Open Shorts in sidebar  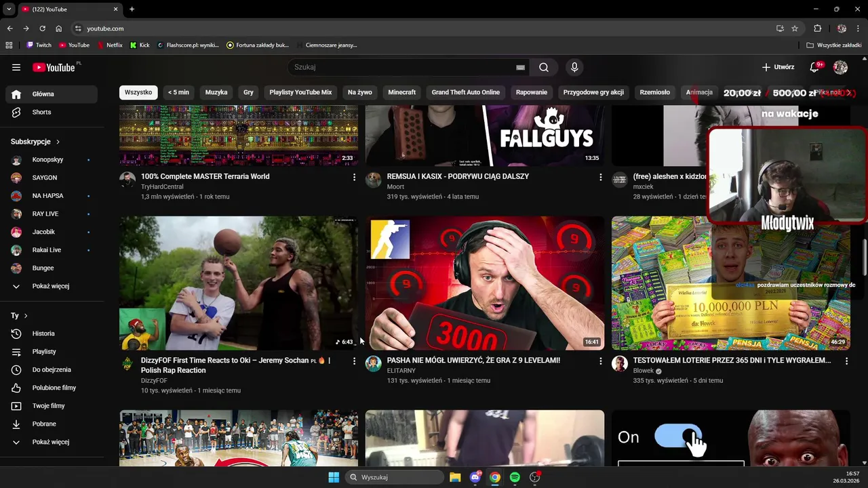click(x=51, y=112)
